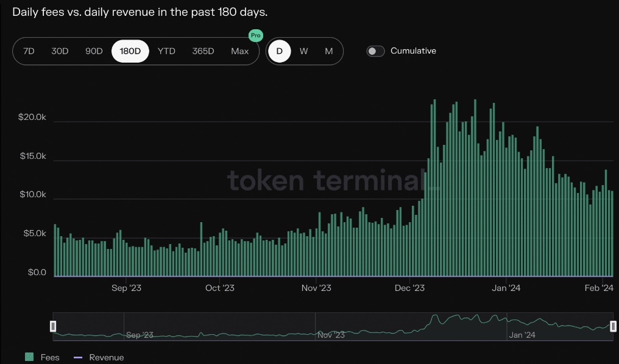Click Jan '24 in the range navigator
The width and height of the screenshot is (619, 364).
click(522, 335)
